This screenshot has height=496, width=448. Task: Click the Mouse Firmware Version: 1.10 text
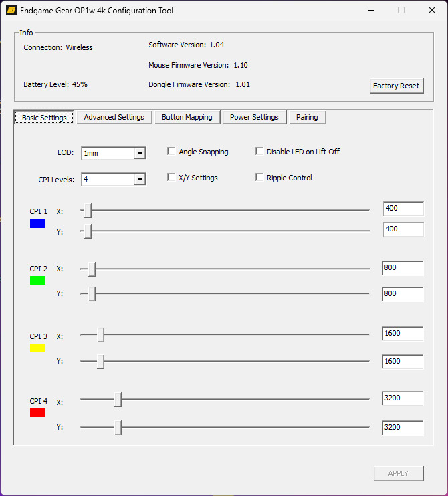199,65
